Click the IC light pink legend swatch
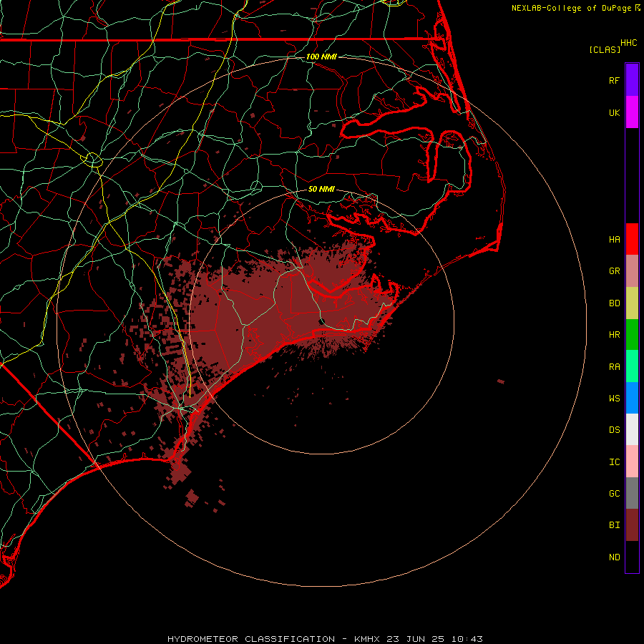Image resolution: width=644 pixels, height=644 pixels. (x=632, y=462)
